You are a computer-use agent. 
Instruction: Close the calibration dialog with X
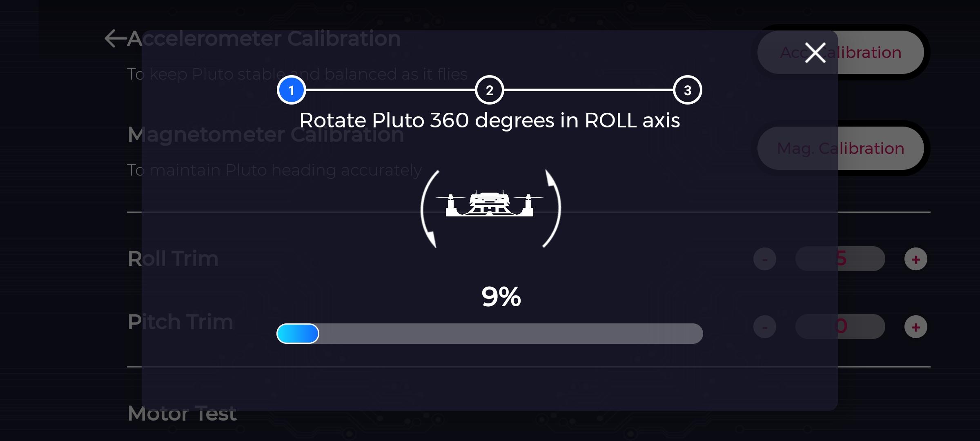[815, 53]
